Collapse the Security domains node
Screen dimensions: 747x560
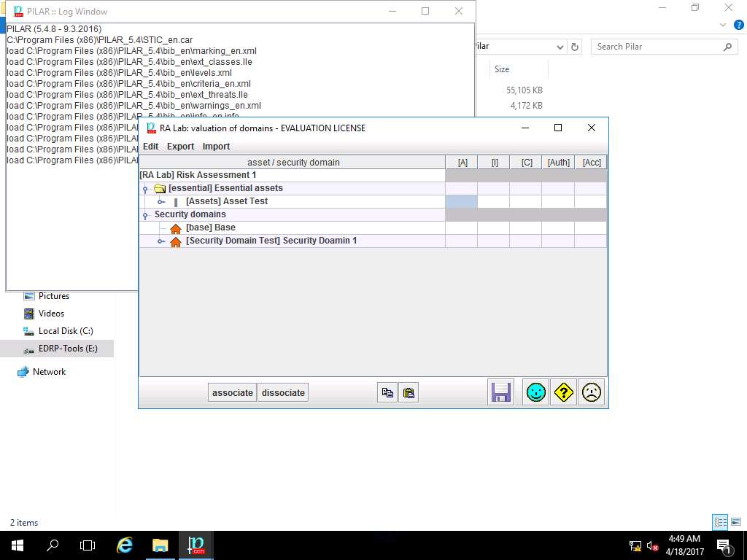pos(146,215)
